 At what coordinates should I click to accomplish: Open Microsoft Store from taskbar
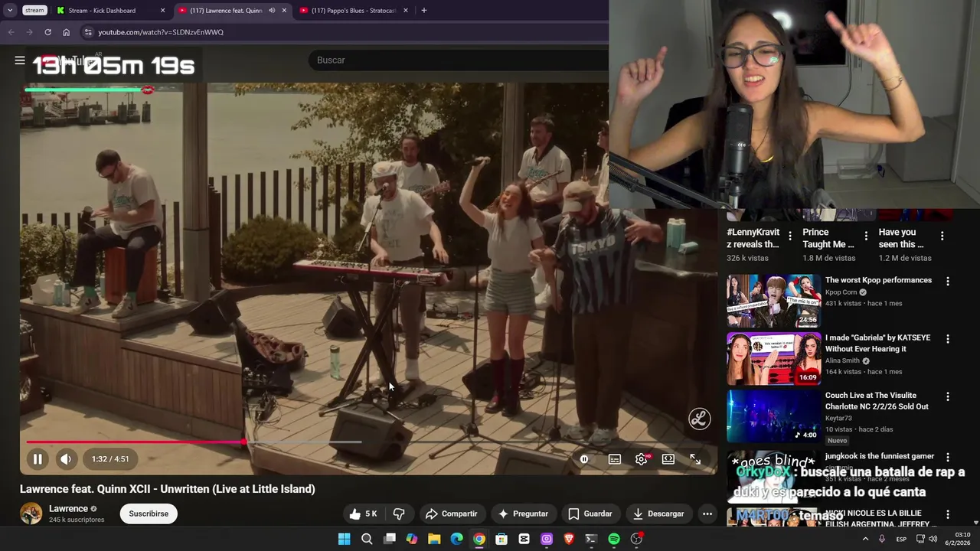tap(501, 540)
